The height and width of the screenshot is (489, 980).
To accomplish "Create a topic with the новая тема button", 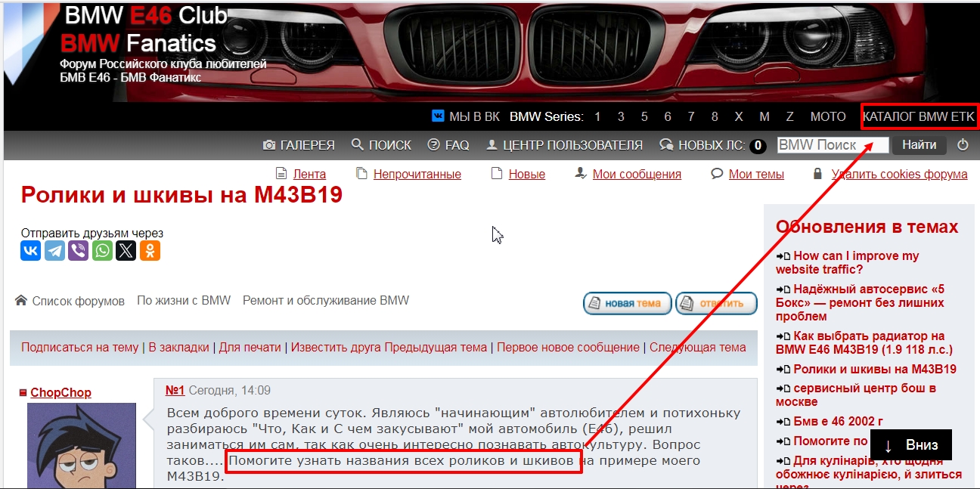I will 627,302.
